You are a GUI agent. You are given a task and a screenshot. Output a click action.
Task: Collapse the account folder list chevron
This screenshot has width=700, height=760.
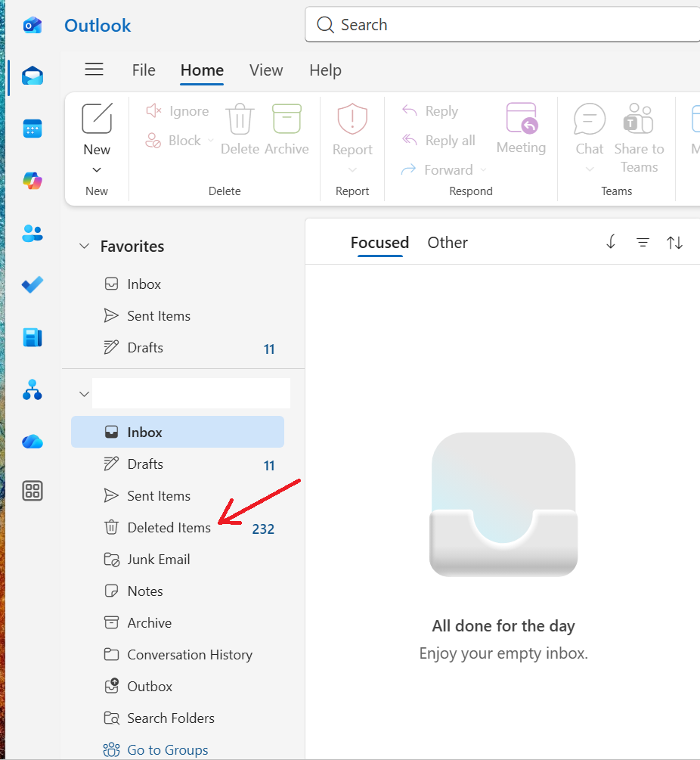tap(85, 394)
